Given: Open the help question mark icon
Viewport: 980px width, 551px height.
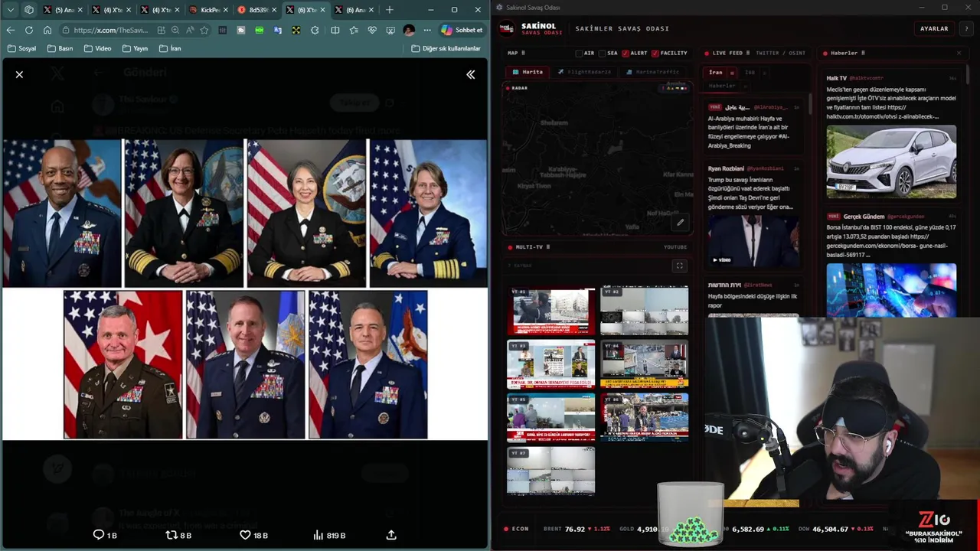Looking at the screenshot, I should [965, 28].
